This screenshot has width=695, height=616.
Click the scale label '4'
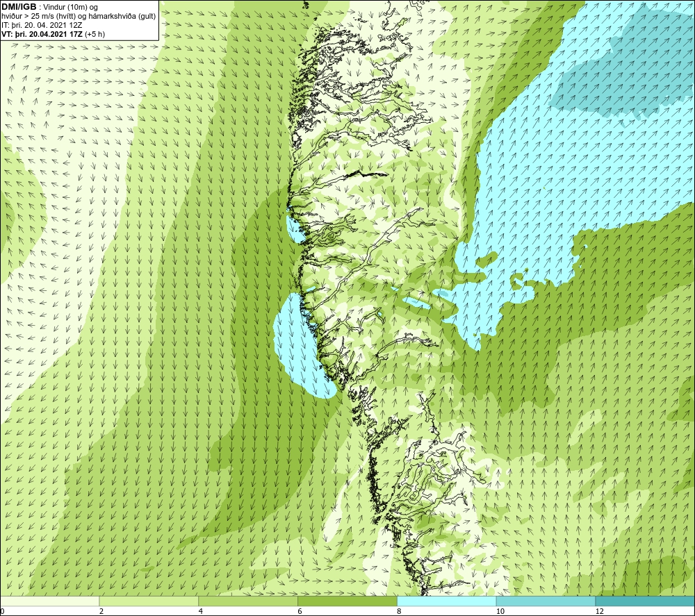[x=201, y=612]
